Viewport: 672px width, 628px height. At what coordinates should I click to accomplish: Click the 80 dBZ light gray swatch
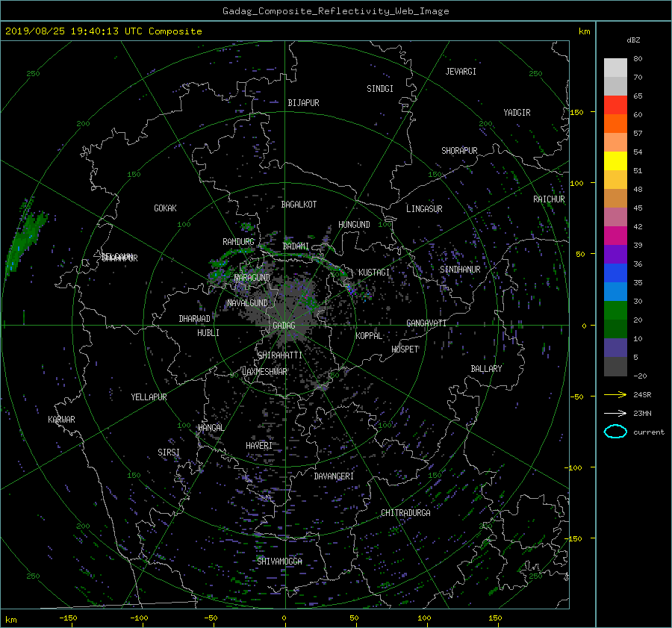pos(615,67)
